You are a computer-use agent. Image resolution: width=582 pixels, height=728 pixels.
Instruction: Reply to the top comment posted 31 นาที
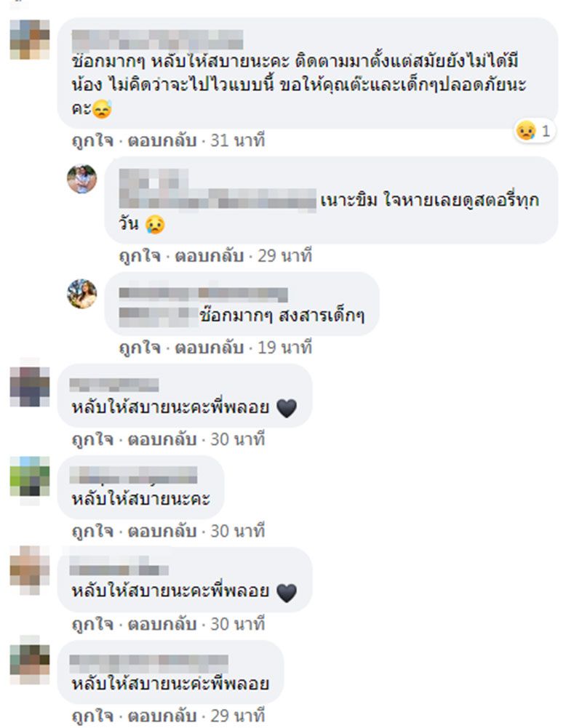click(162, 140)
